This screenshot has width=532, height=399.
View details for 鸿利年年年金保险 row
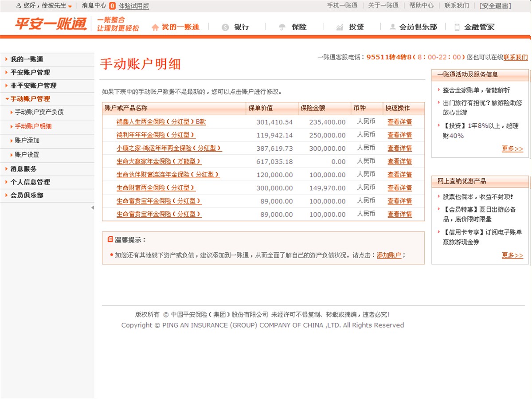[399, 135]
